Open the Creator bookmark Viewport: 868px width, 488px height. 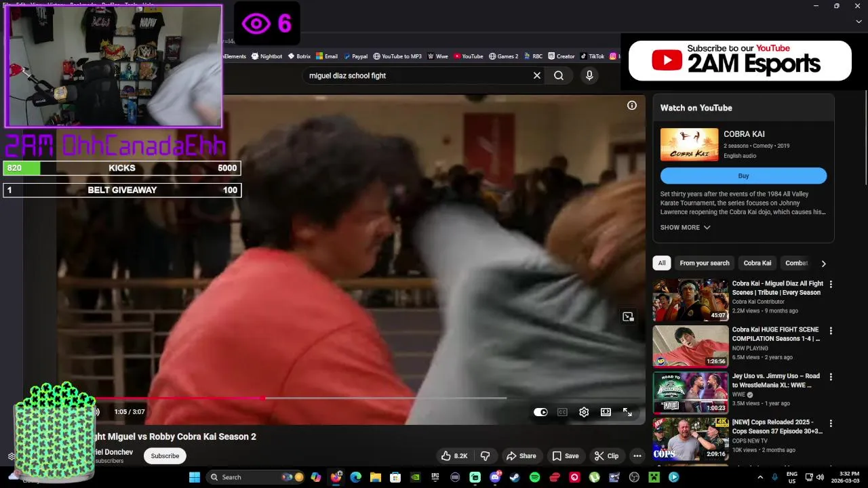[561, 56]
